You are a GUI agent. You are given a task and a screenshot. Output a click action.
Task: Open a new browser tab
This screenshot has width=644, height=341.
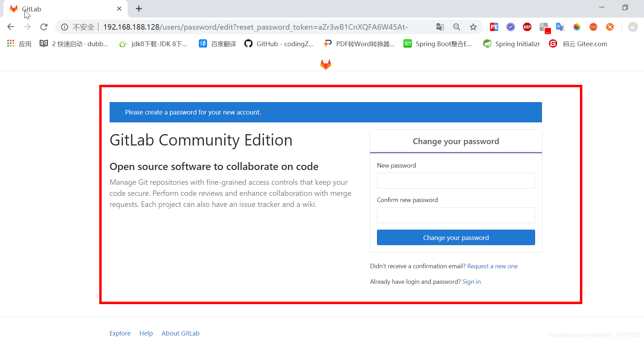point(139,9)
